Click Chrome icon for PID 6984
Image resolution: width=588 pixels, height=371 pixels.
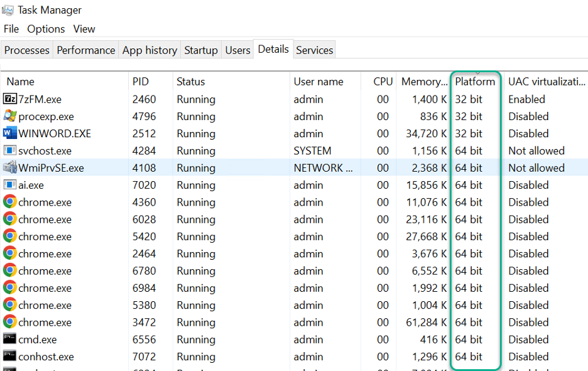click(10, 288)
